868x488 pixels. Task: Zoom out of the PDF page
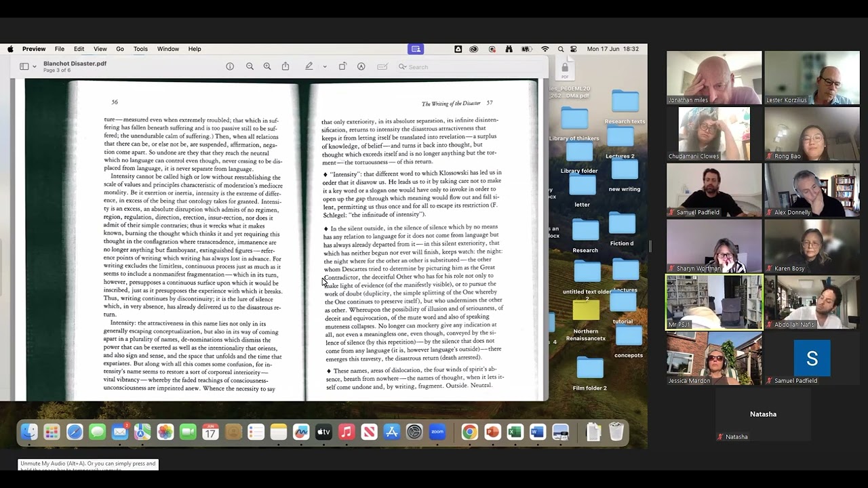click(x=250, y=66)
